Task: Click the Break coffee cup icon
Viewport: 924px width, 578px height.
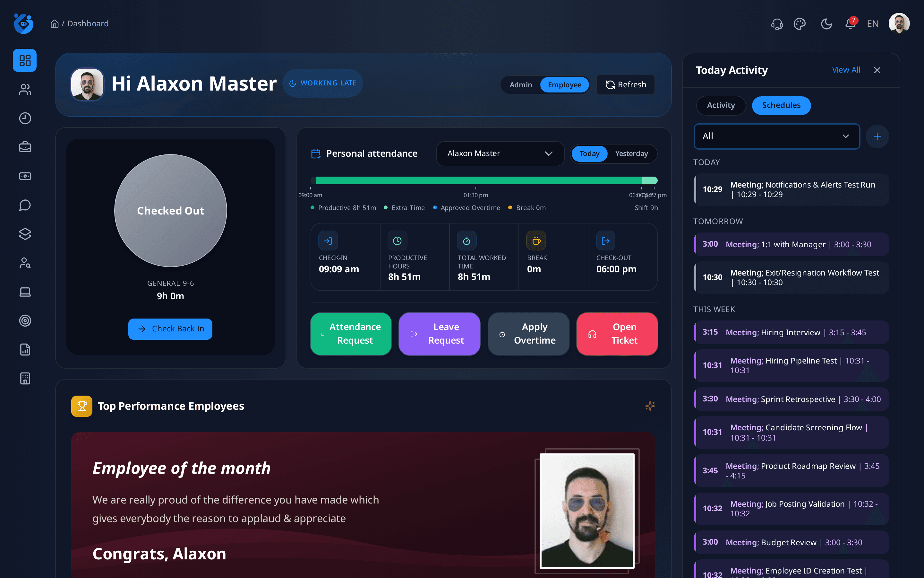Action: point(536,241)
